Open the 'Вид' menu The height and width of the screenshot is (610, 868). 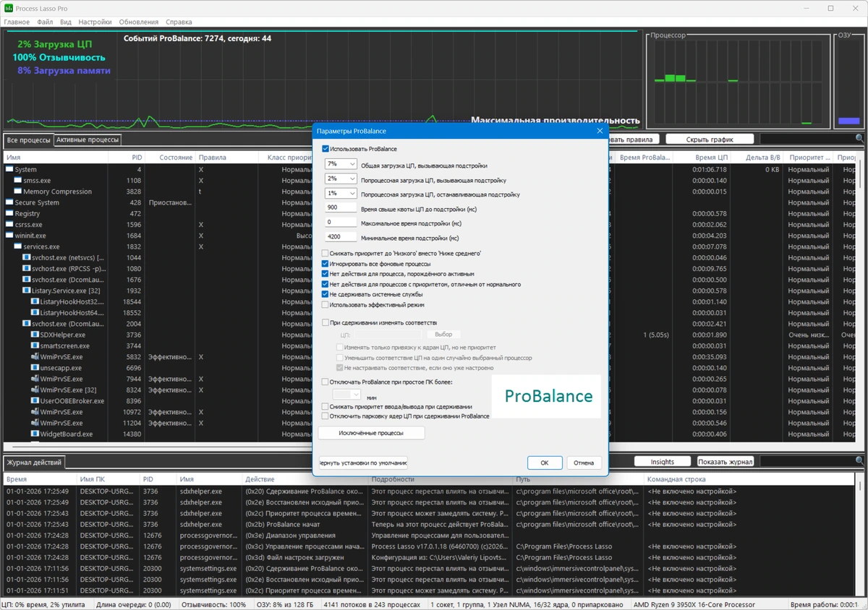pos(66,22)
